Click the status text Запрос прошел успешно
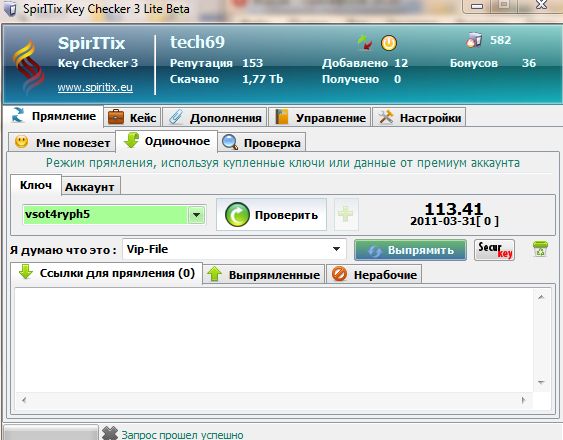The width and height of the screenshot is (563, 440). coord(182,435)
